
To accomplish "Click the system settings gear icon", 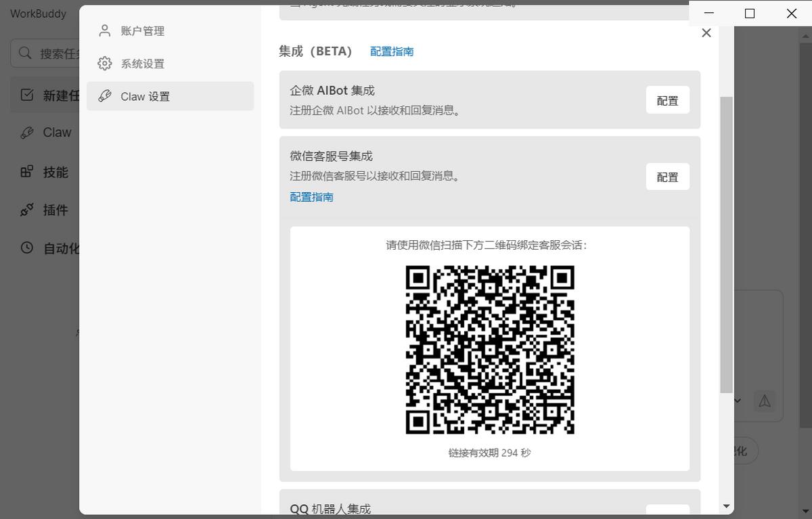I will point(104,64).
